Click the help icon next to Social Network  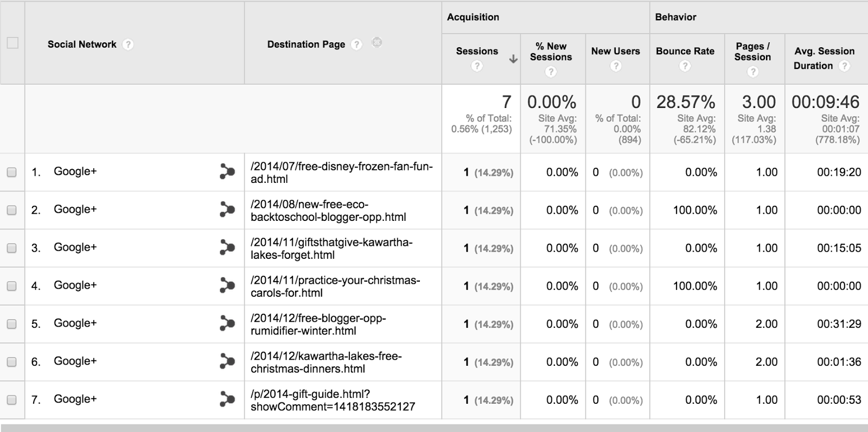pyautogui.click(x=128, y=45)
